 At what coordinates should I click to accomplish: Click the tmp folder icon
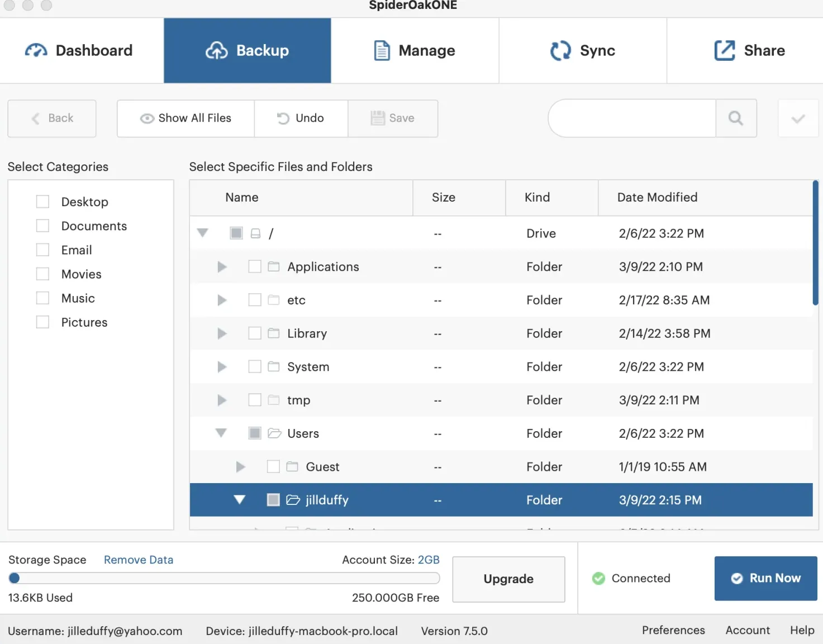click(273, 400)
